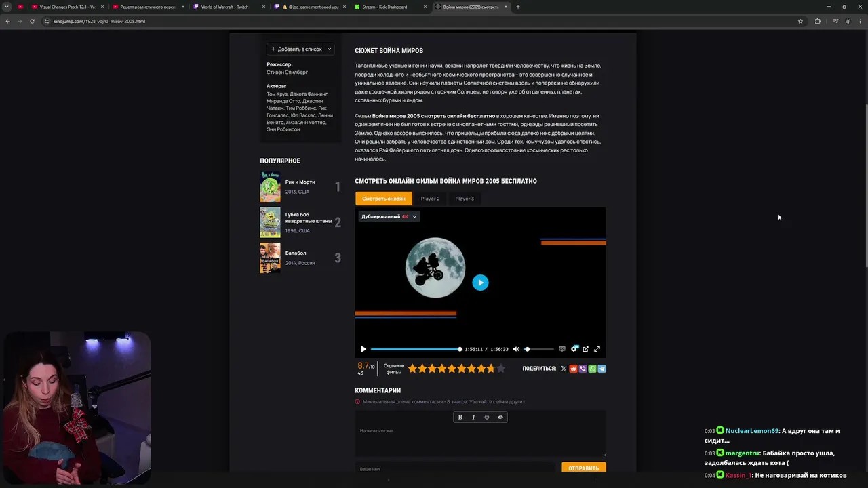Share the film via WhatsApp

pyautogui.click(x=592, y=369)
